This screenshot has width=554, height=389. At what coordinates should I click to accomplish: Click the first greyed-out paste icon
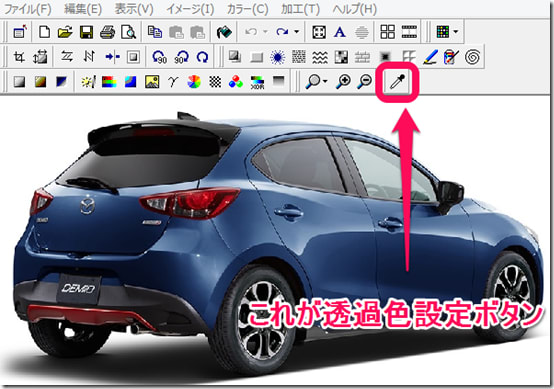tap(176, 32)
